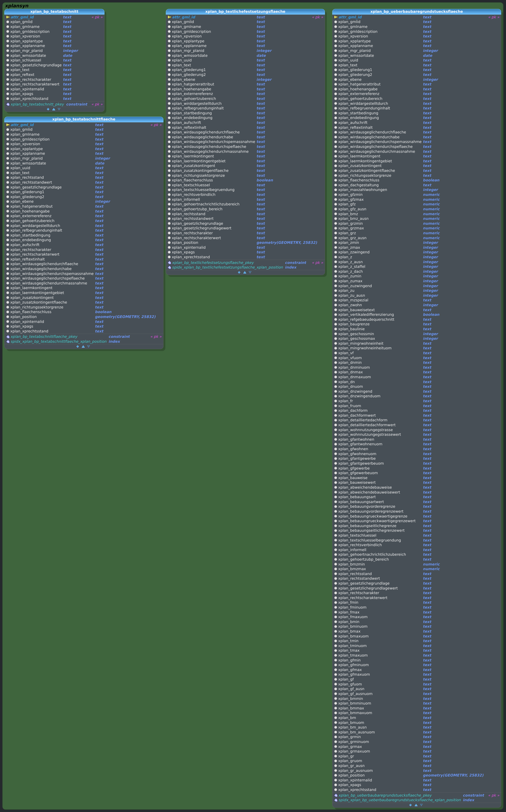Click down triangle in xplan_bp_textlichefestsetzungsflaeche footer

[250, 272]
